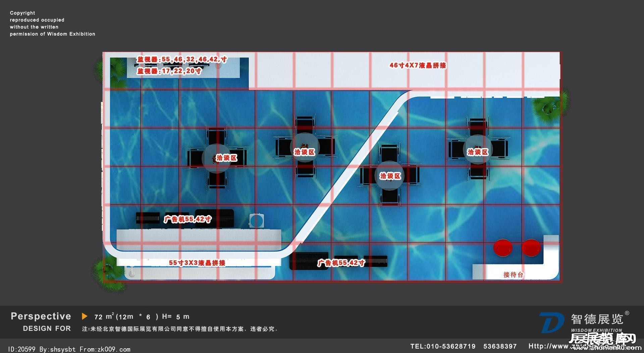Click the round blue-and-white device near 广告机

coord(257,220)
